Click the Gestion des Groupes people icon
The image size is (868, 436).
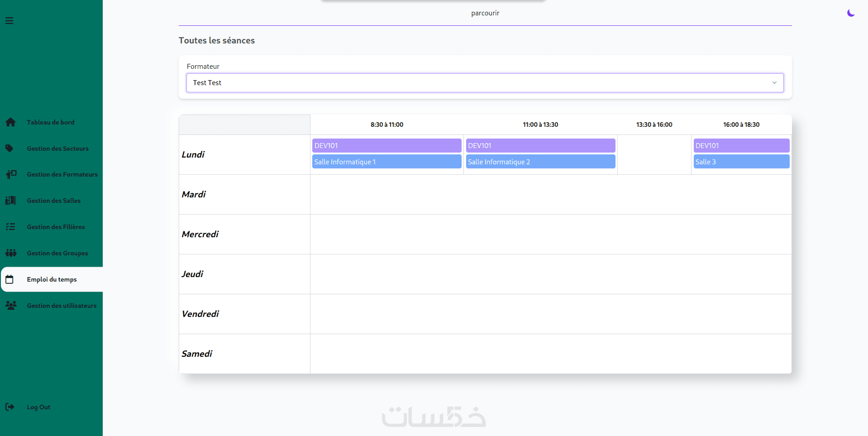pos(11,253)
